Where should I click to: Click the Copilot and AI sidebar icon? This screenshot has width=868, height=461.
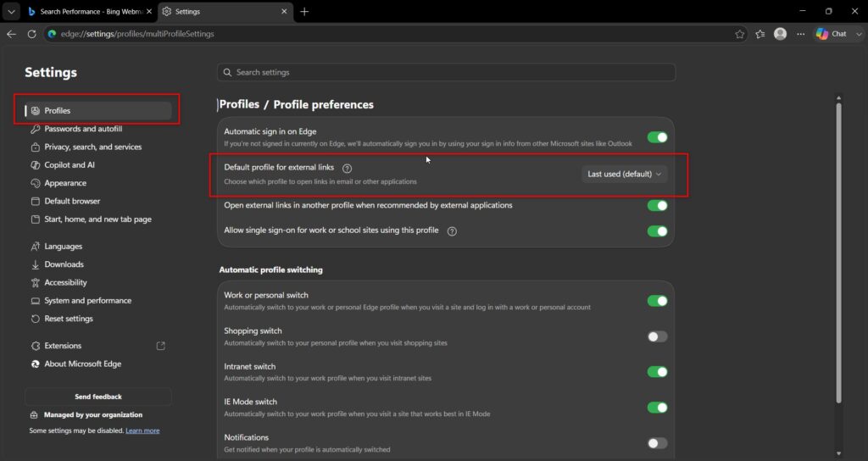(x=36, y=165)
